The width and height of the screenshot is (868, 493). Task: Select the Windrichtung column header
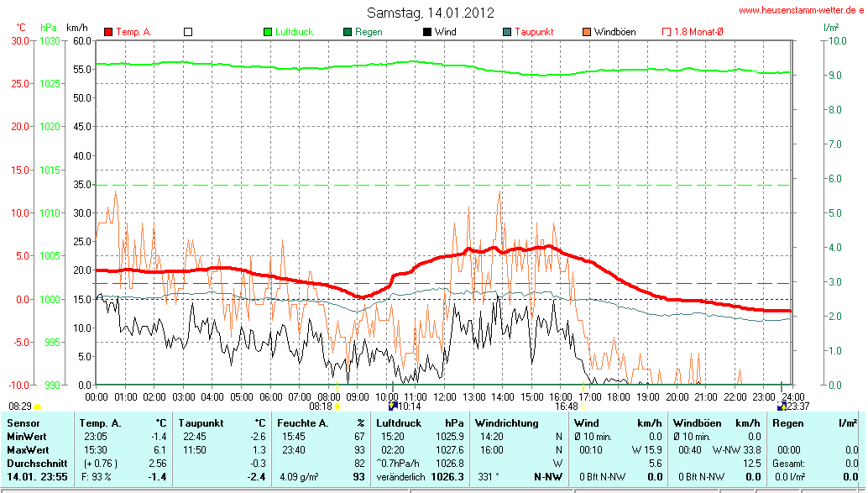pos(507,423)
